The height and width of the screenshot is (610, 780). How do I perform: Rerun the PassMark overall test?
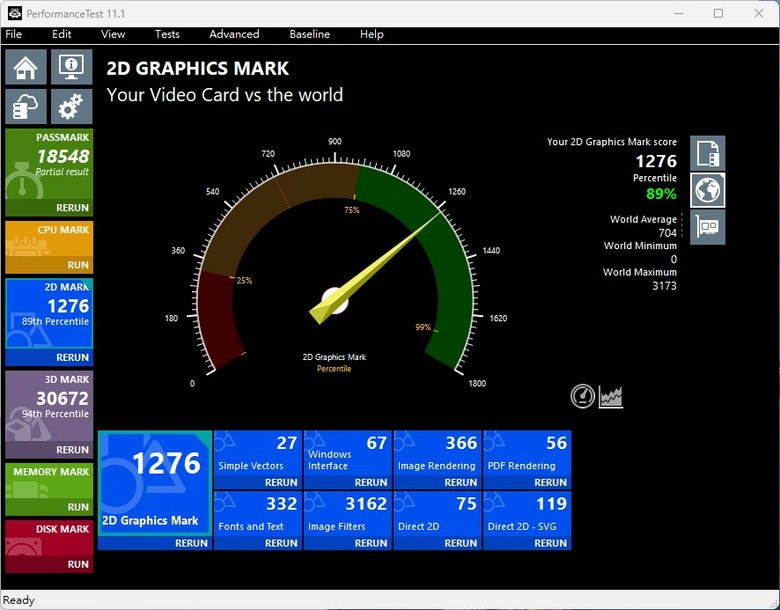[72, 208]
